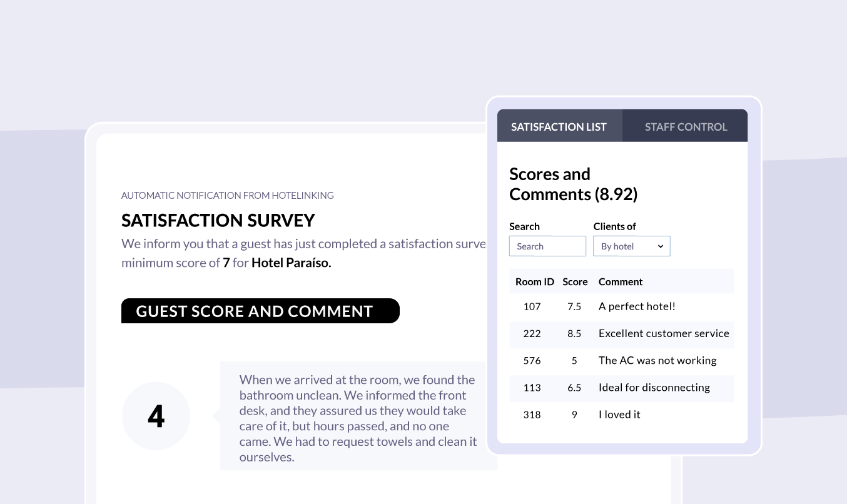Click the Satisfaction Survey heading

(218, 220)
